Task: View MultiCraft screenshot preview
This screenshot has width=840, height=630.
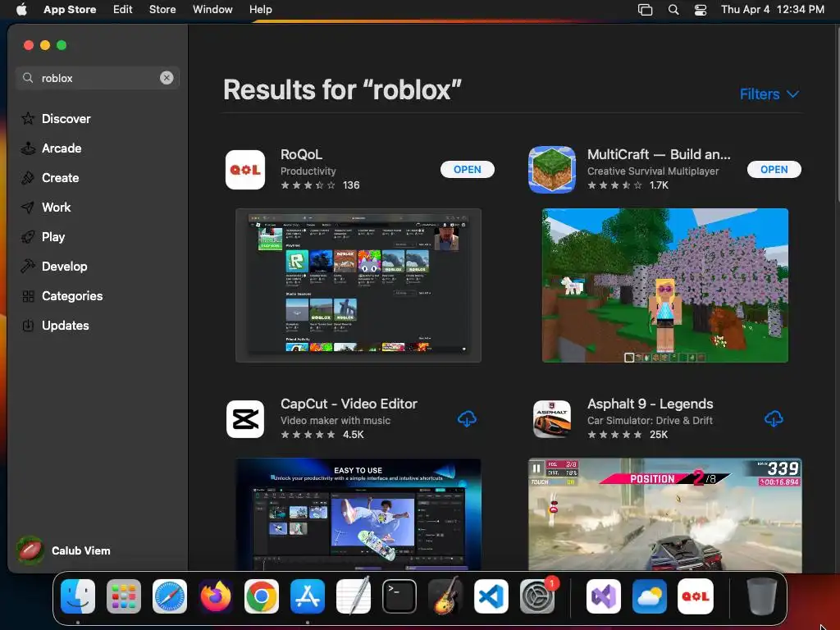Action: click(x=664, y=285)
